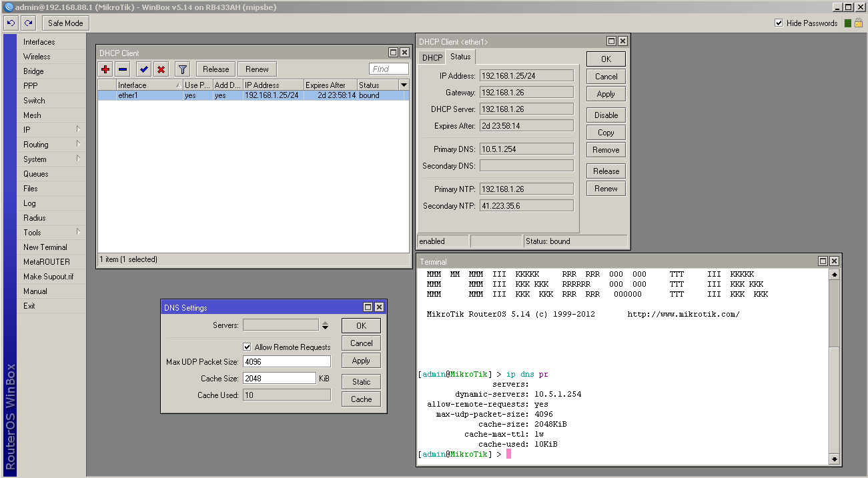Click Release in DHCP Client list toolbar
The image size is (868, 478).
[x=216, y=69]
